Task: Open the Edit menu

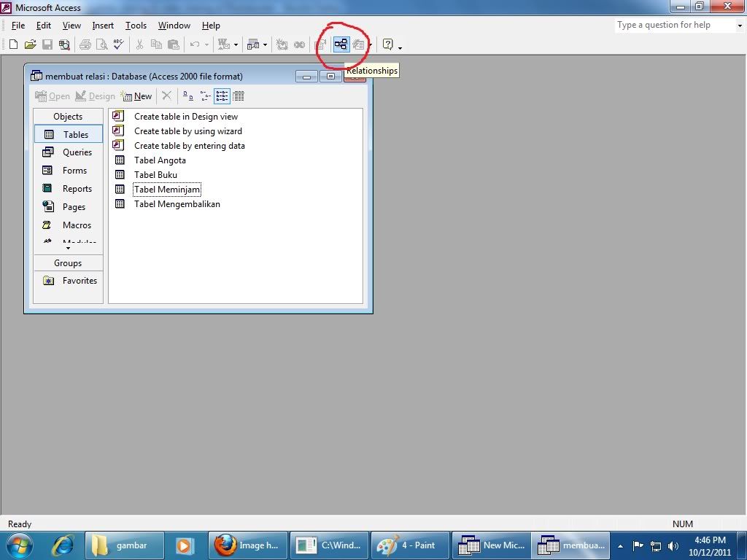Action: point(43,26)
